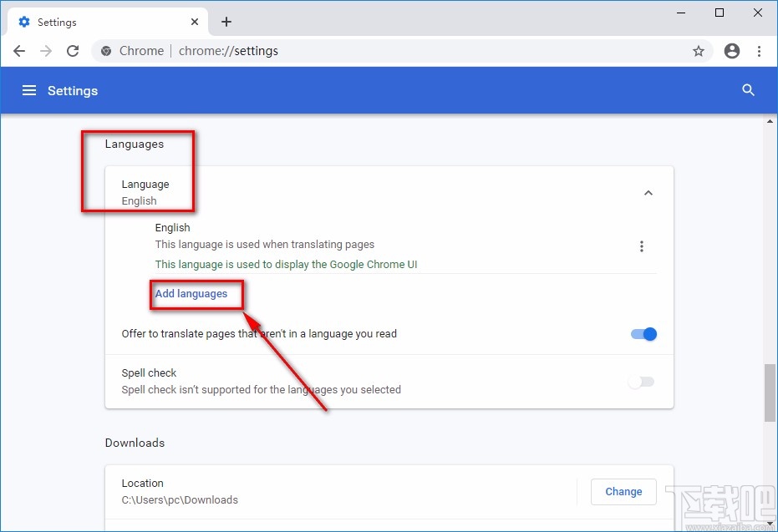Open the profile avatar menu
The width and height of the screenshot is (778, 532).
pos(732,51)
